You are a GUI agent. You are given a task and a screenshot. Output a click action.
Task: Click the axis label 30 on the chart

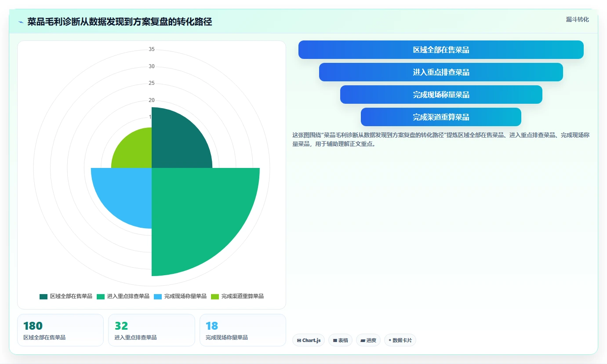click(152, 66)
